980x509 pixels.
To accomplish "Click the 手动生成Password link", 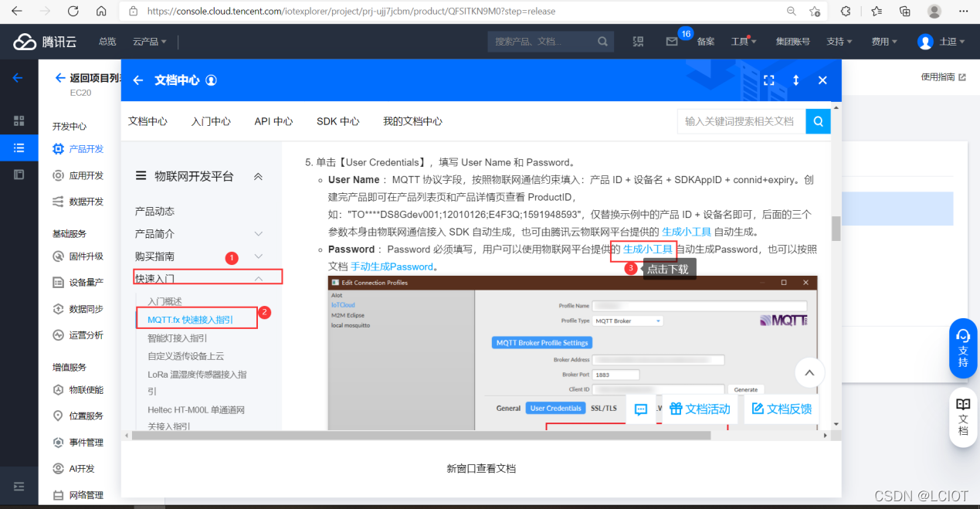I will tap(392, 266).
